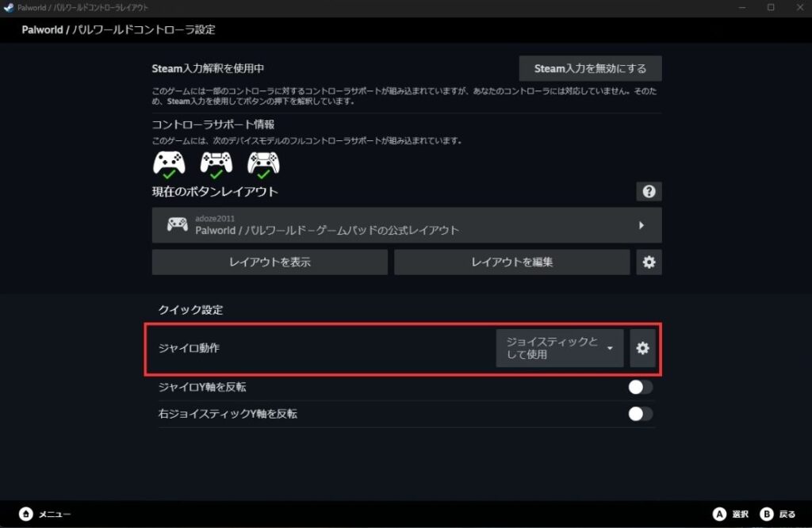812x528 pixels.
Task: Expand the Palworld official layout row arrow
Action: point(641,225)
